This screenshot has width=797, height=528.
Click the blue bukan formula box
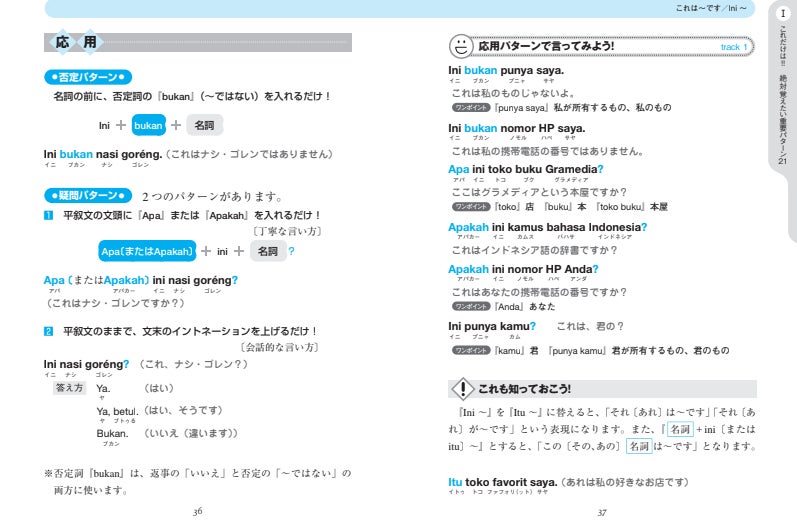tap(148, 125)
